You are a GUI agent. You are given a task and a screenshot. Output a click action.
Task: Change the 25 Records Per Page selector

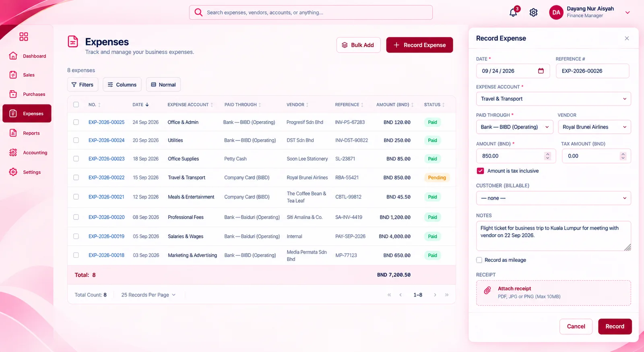click(149, 295)
